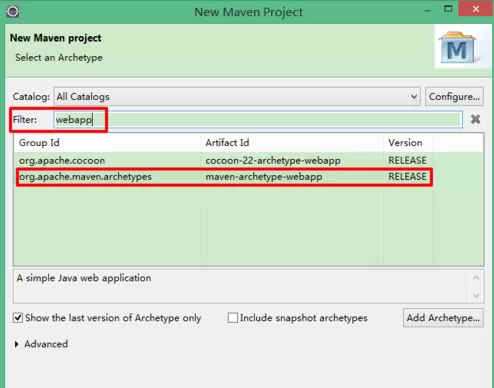The image size is (494, 388).
Task: Click the cocoon-22-archetype-webapp artifact cell
Action: click(273, 161)
